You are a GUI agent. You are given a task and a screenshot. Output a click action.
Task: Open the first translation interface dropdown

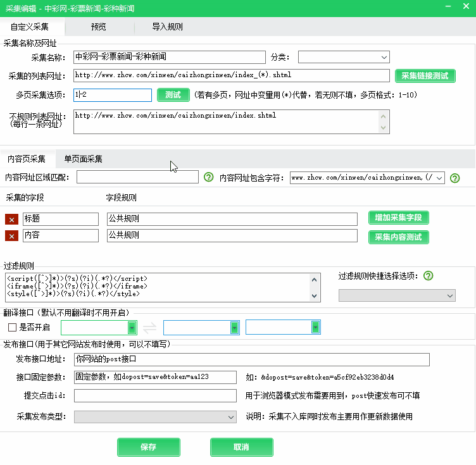tap(132, 328)
